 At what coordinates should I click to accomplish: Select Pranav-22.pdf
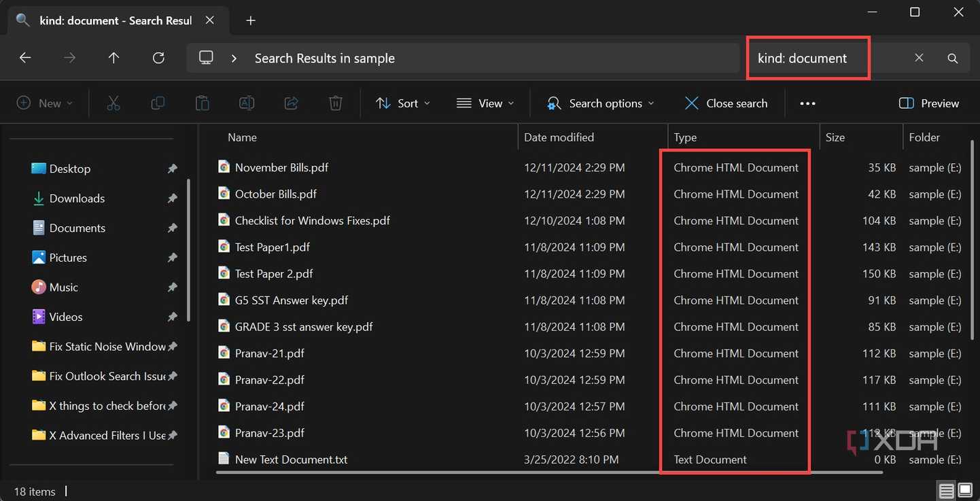(x=270, y=379)
